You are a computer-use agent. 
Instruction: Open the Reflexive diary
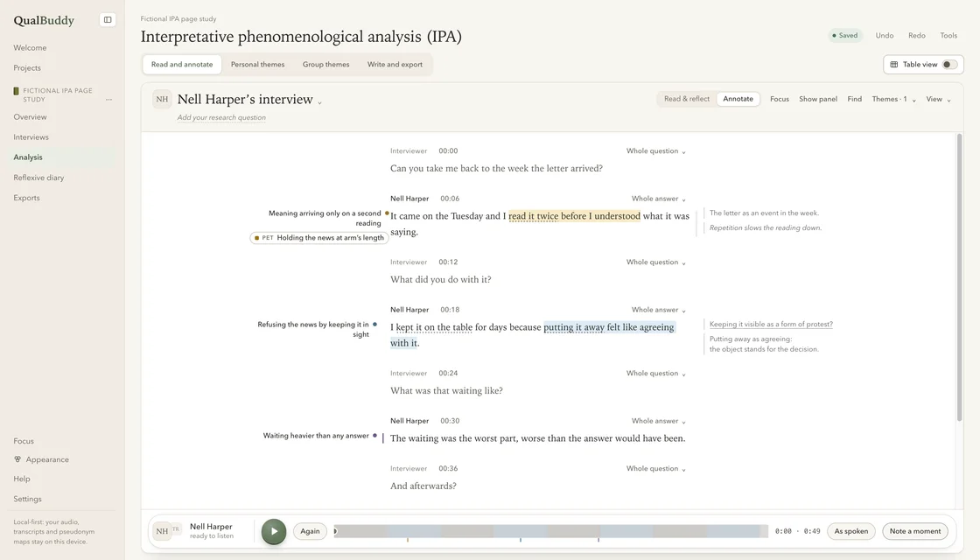point(38,178)
